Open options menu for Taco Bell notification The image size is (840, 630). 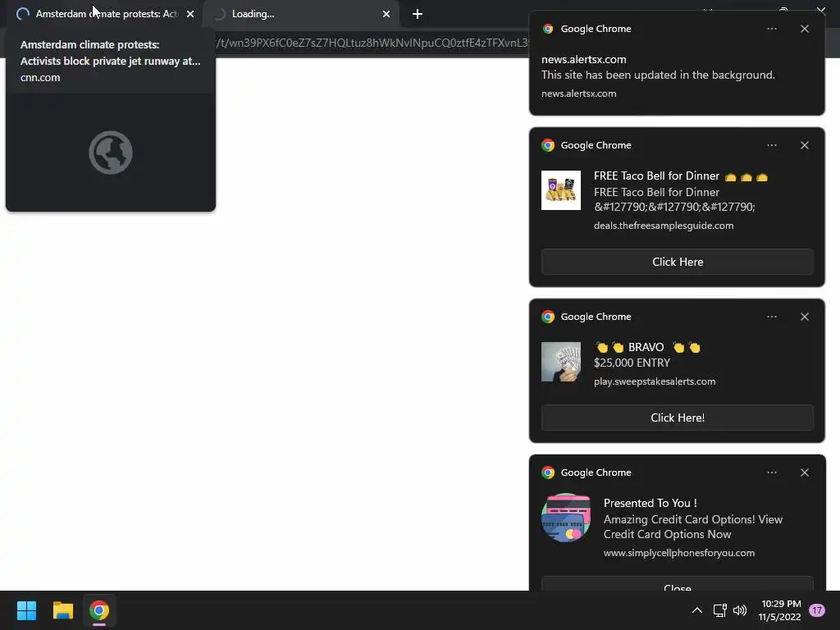pyautogui.click(x=771, y=145)
